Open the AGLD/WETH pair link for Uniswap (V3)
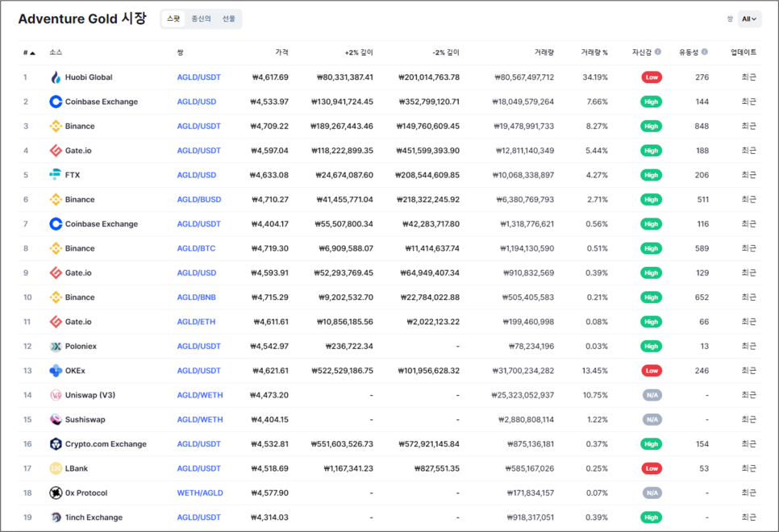The width and height of the screenshot is (779, 532). pyautogui.click(x=200, y=395)
